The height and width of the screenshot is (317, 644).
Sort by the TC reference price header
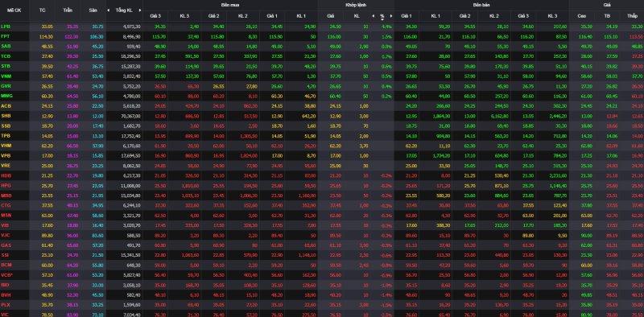[43, 10]
